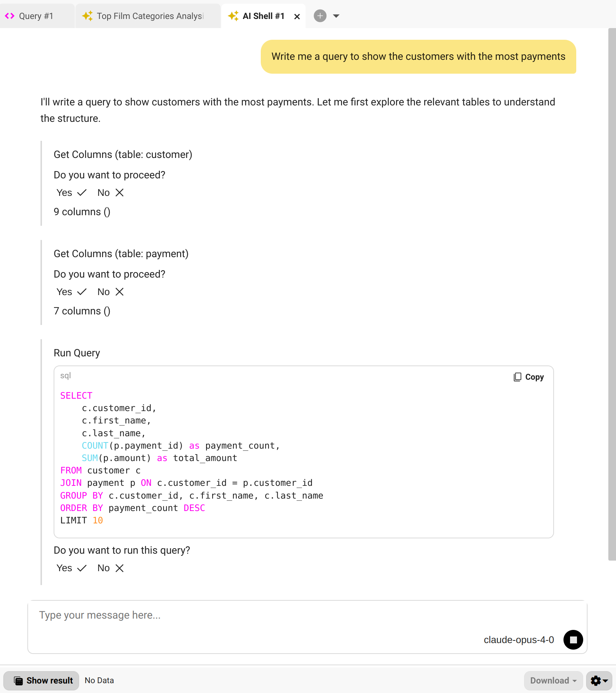This screenshot has width=616, height=693.
Task: Click Yes for Get Columns customer table
Action: [71, 193]
